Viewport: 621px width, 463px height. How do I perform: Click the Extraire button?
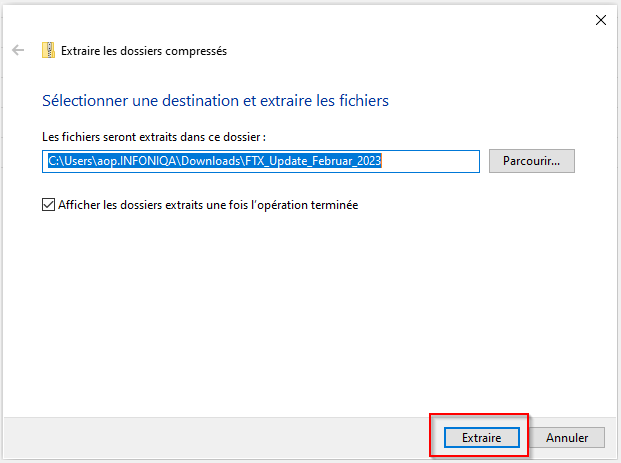coord(481,438)
